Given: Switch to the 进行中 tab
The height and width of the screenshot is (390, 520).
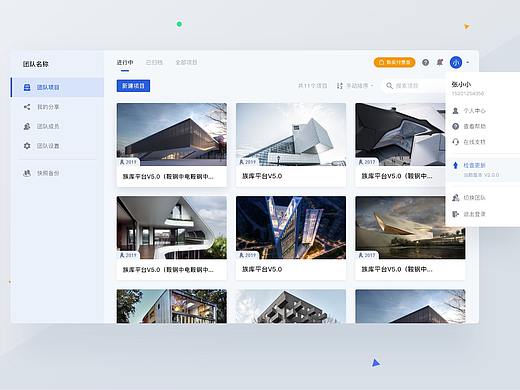Looking at the screenshot, I should coord(125,62).
